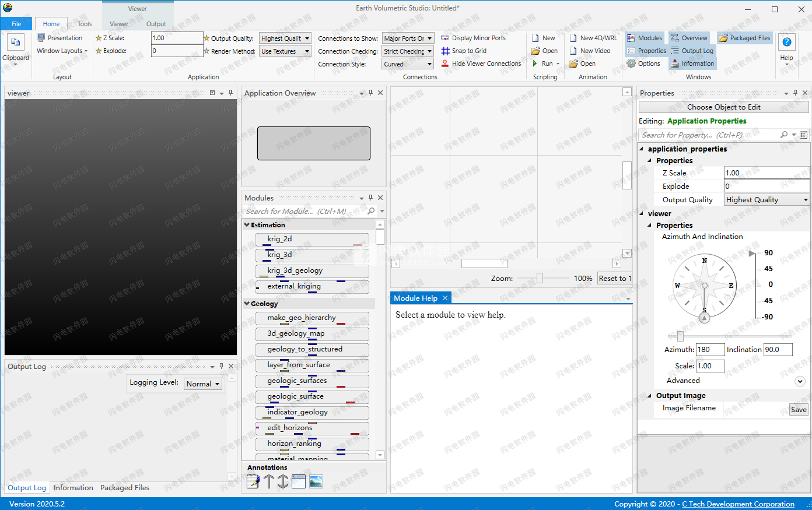812x510 pixels.
Task: Click the note annotation icon
Action: [253, 481]
